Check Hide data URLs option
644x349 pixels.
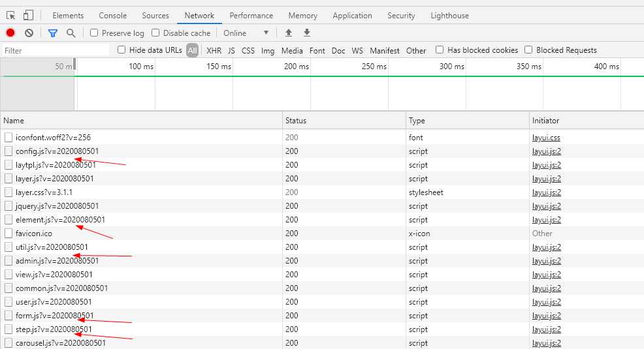121,50
